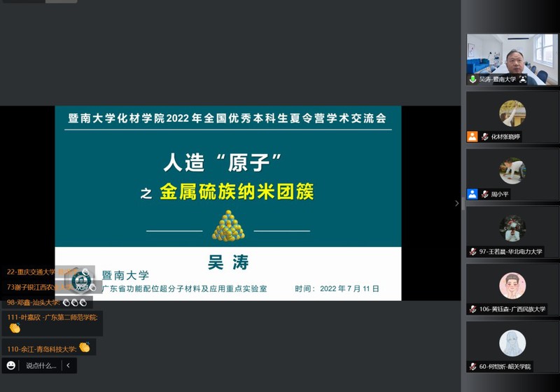Click chat message from 111-叶嘉欣
Image resolution: width=560 pixels, height=392 pixels.
[52, 323]
